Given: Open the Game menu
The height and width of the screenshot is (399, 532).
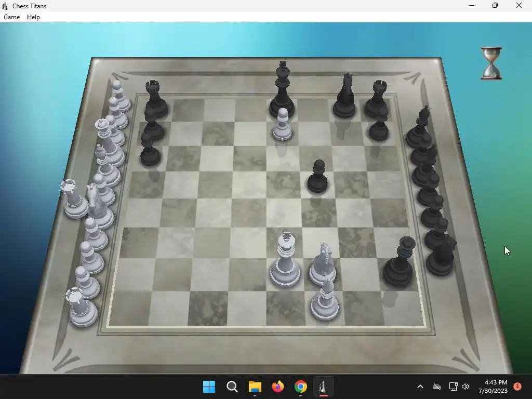Looking at the screenshot, I should pyautogui.click(x=11, y=17).
